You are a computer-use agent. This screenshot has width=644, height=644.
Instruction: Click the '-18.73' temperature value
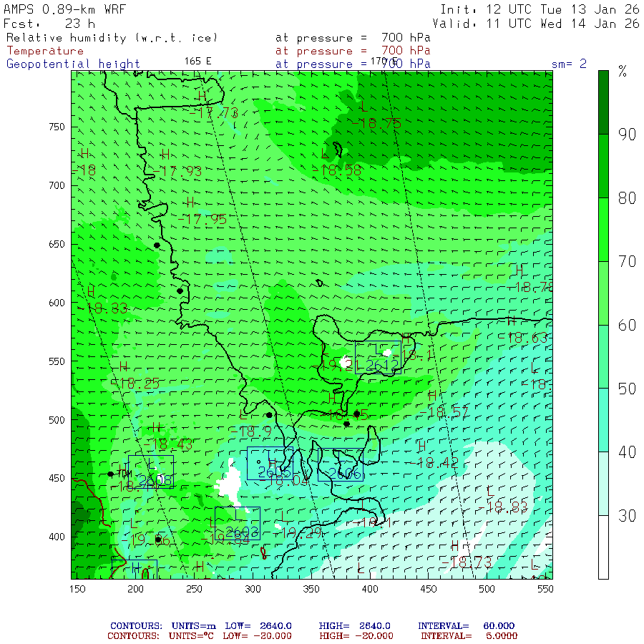(467, 562)
